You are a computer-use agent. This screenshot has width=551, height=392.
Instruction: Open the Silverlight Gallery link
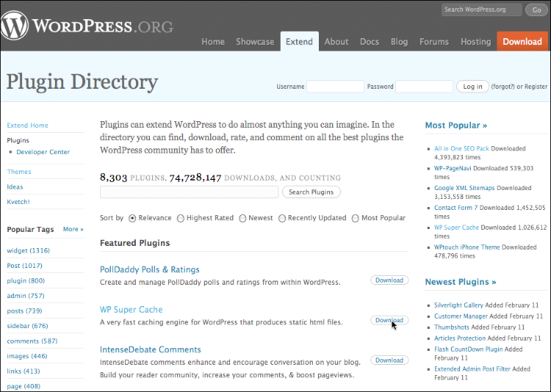point(458,305)
